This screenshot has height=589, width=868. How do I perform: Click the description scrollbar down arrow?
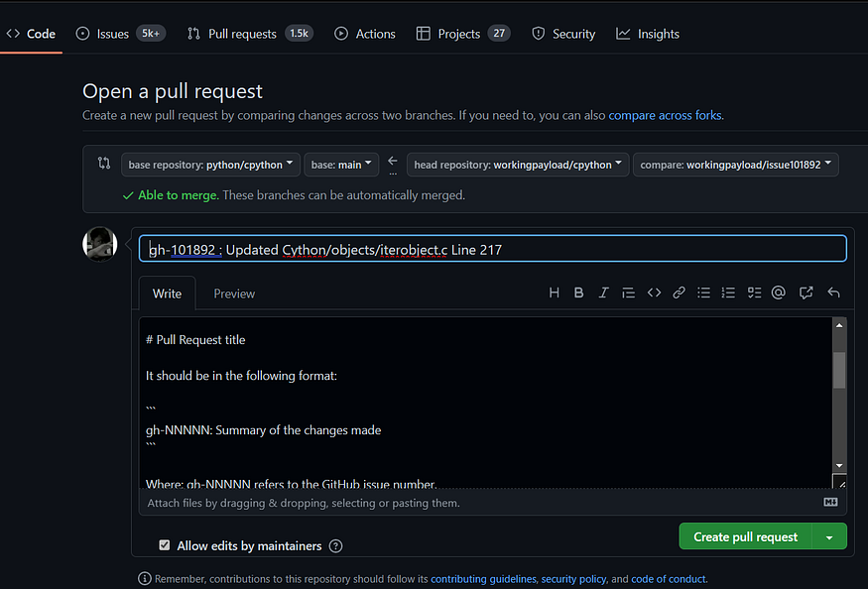tap(839, 466)
